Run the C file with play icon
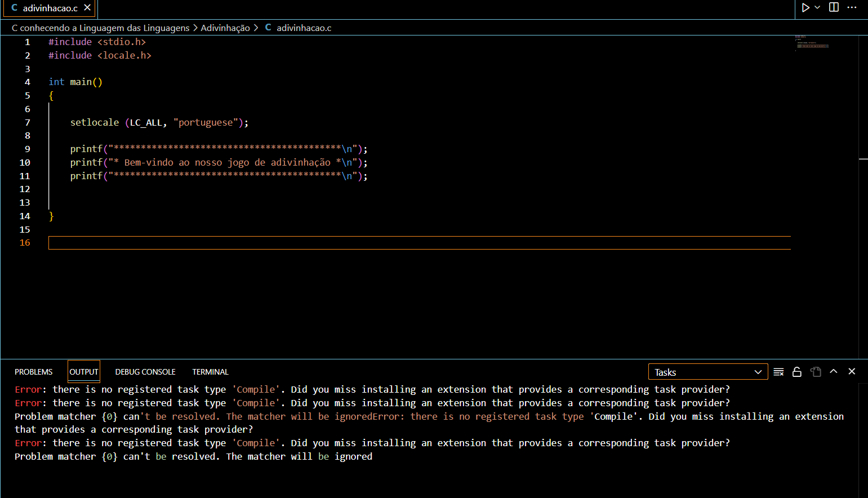This screenshot has width=868, height=498. [x=805, y=7]
